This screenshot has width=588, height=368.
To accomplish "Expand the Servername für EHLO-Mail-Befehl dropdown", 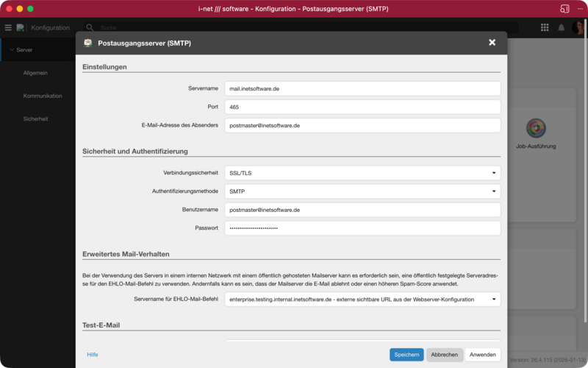I will point(362,299).
